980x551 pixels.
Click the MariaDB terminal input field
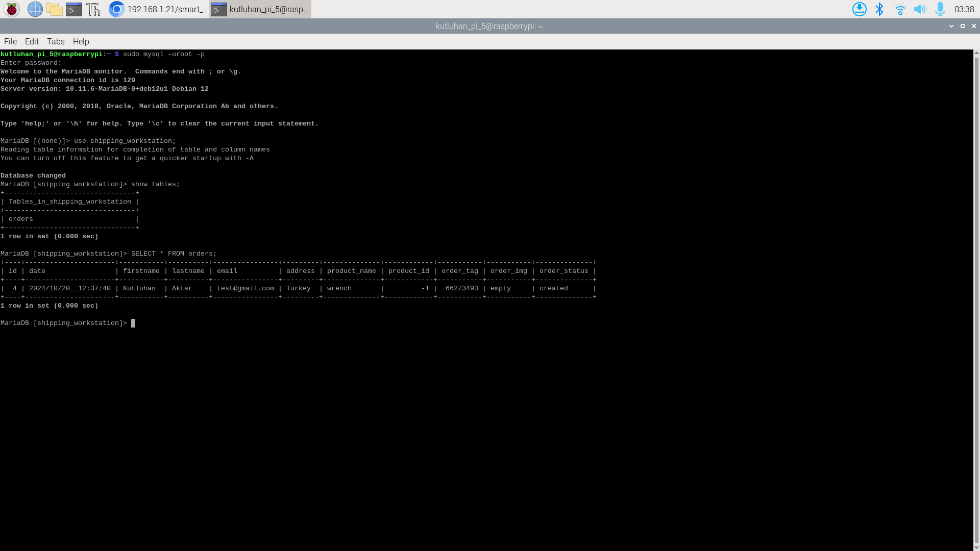point(133,323)
